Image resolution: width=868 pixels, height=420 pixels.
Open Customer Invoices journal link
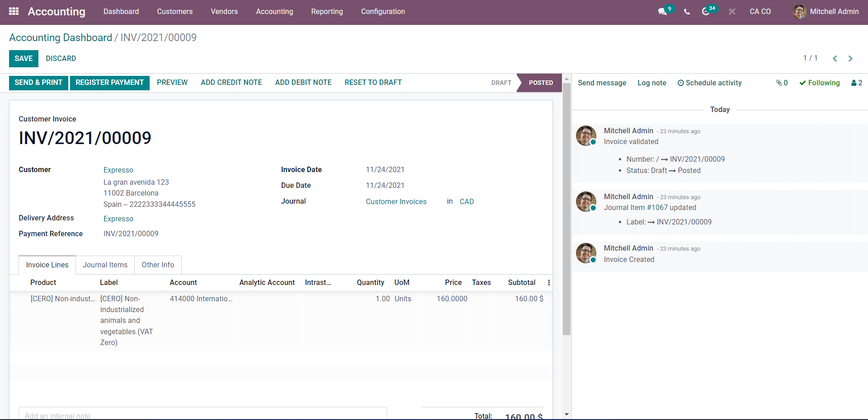click(x=396, y=202)
